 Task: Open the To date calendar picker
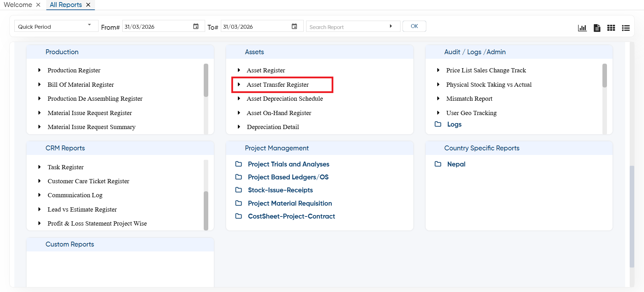coord(295,27)
